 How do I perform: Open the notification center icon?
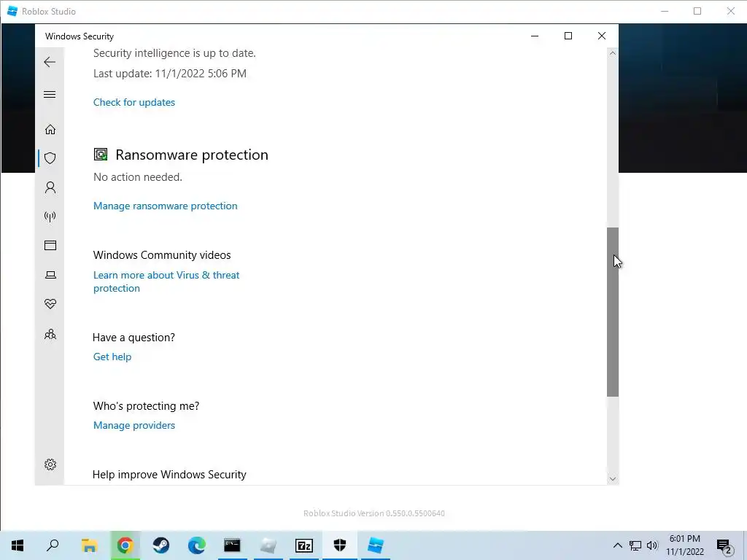point(724,547)
